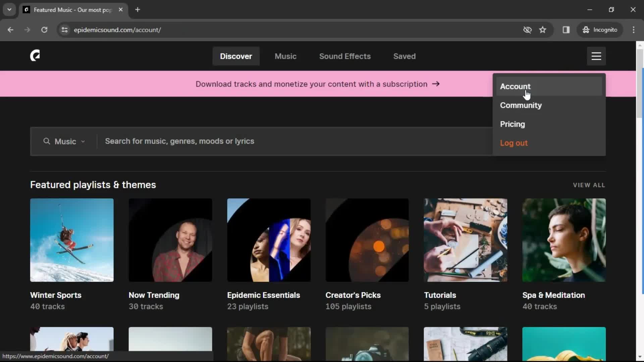This screenshot has width=644, height=362.
Task: Click "30 tracks" under Now Trending
Action: pyautogui.click(x=146, y=306)
